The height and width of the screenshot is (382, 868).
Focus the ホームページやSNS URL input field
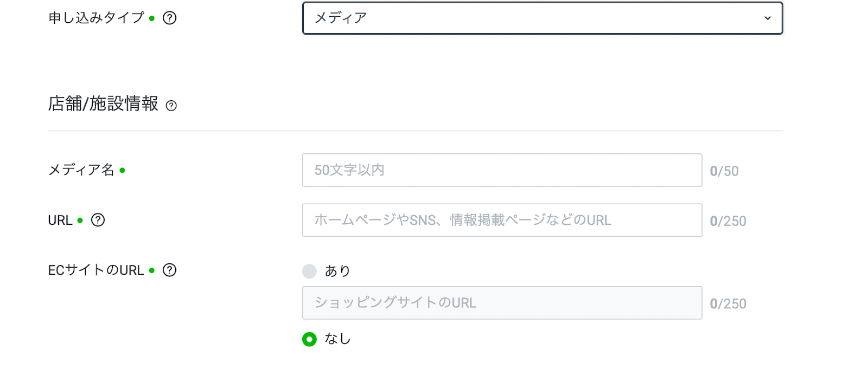502,220
